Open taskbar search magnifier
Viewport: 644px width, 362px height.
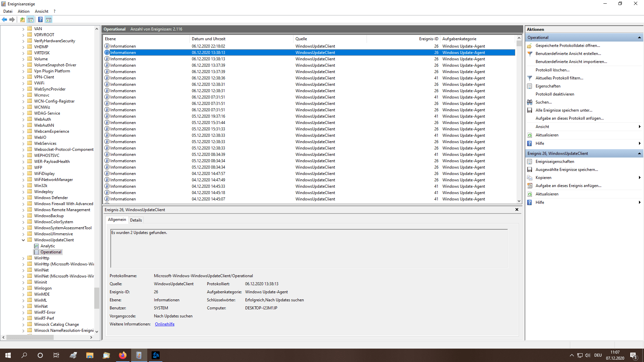[24, 355]
